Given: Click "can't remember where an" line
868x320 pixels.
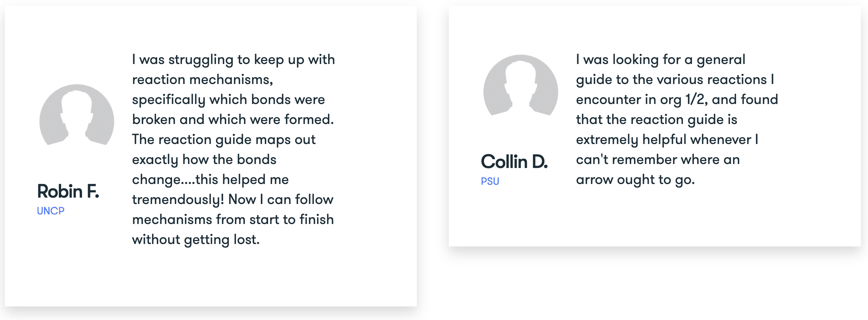Looking at the screenshot, I should pos(658,160).
